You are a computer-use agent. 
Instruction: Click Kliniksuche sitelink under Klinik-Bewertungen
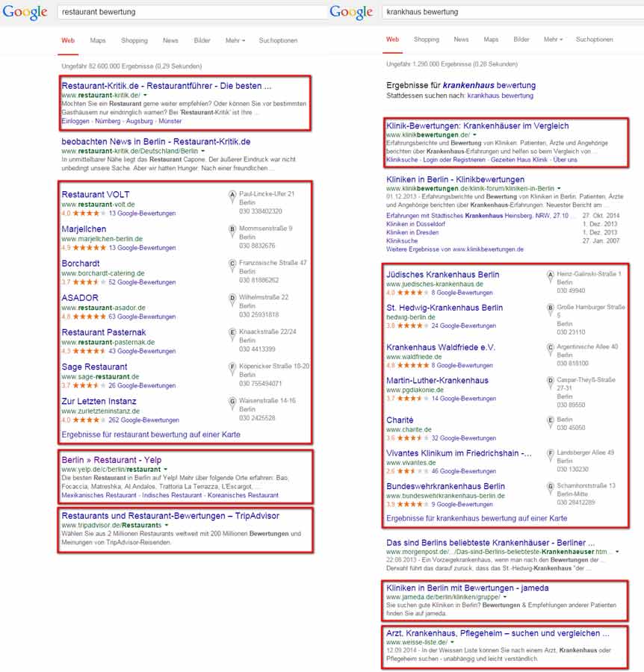[402, 160]
